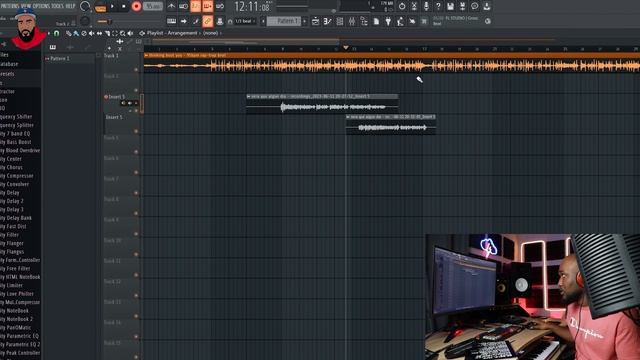
Task: Toggle the loop recording button
Action: point(220,7)
